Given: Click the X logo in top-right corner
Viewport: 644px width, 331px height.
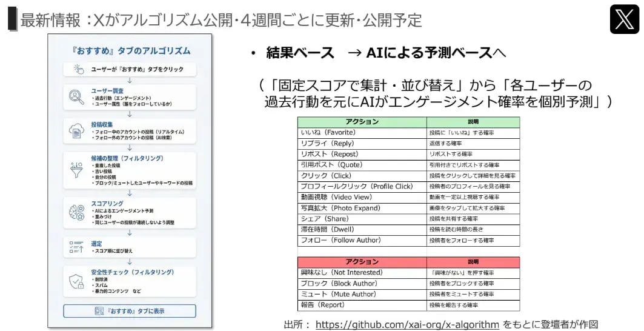Looking at the screenshot, I should click(x=624, y=19).
